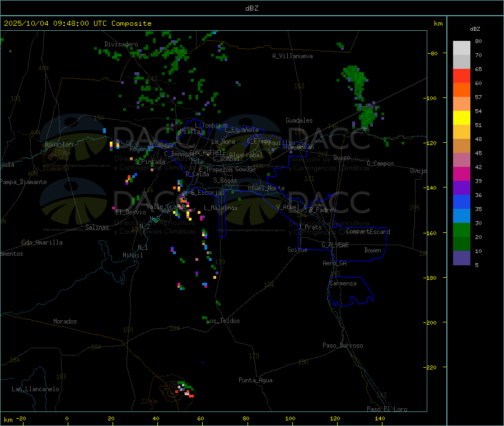This screenshot has width=504, height=426.
Task: Click the C_Española map label
Action: coord(241,130)
